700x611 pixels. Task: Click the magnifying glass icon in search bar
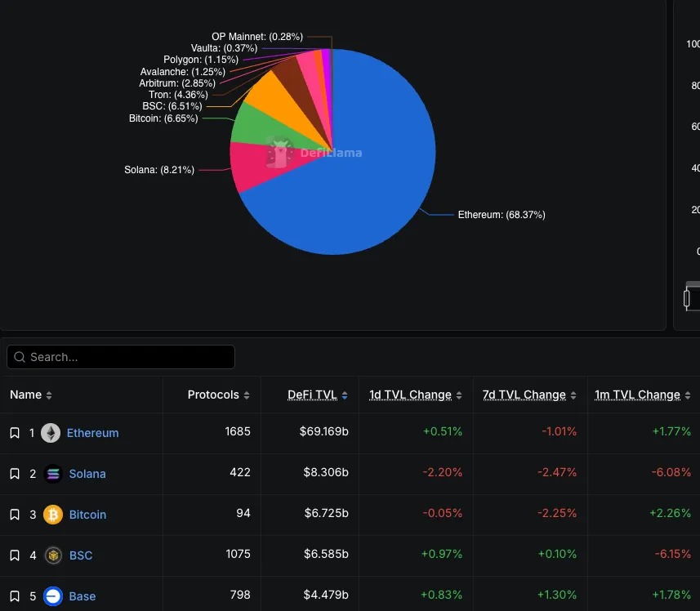pos(20,357)
